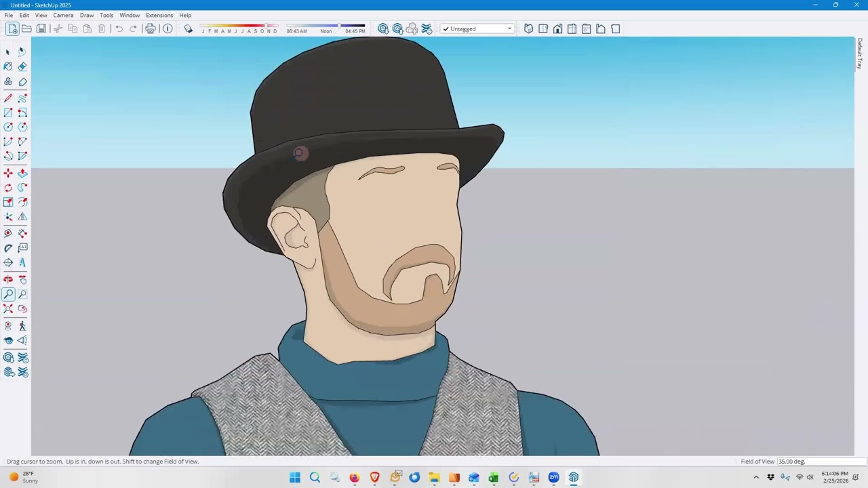This screenshot has width=868, height=488.
Task: Select the Freehand drawing tool
Action: (x=22, y=98)
